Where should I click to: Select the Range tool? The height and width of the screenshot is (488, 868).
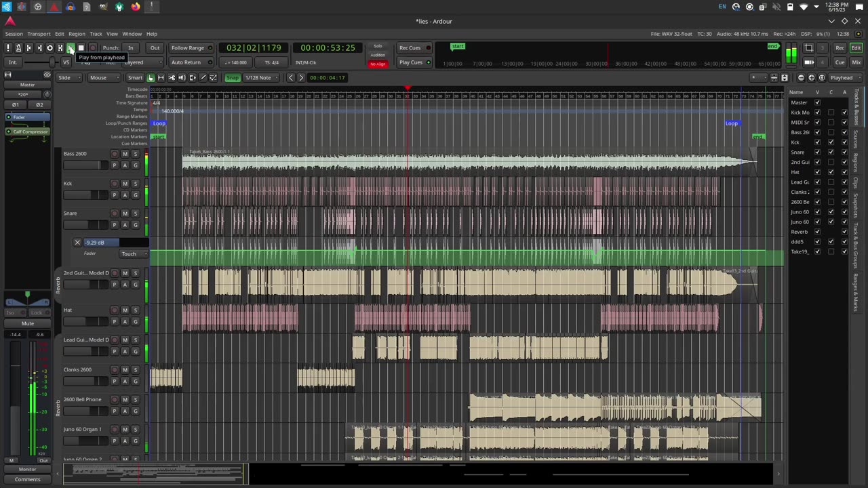[x=161, y=78]
